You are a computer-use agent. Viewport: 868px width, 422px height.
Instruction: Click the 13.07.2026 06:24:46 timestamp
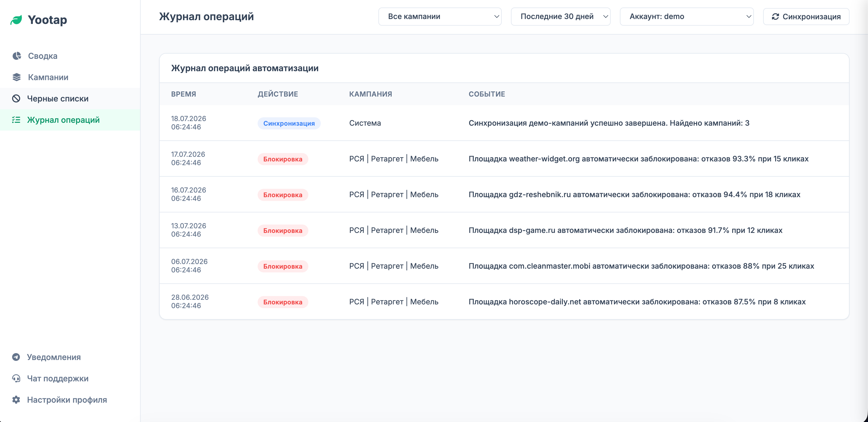188,230
